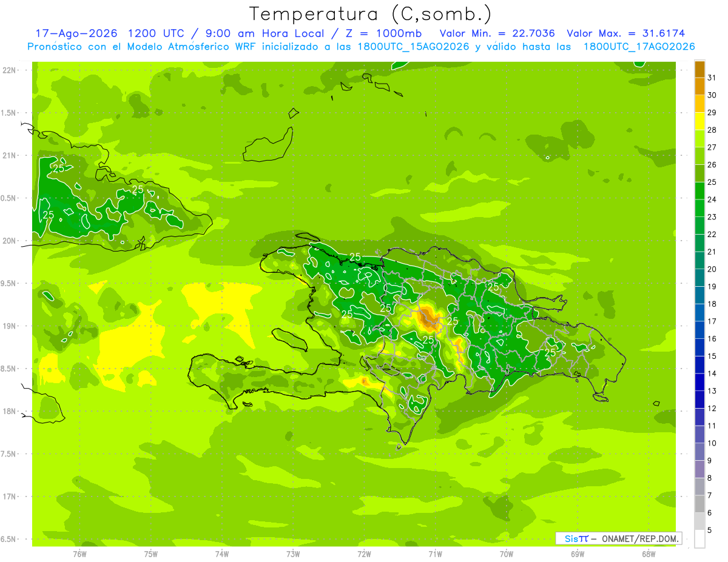The image size is (728, 562).
Task: Click the '74W' longitude label
Action: tap(222, 554)
